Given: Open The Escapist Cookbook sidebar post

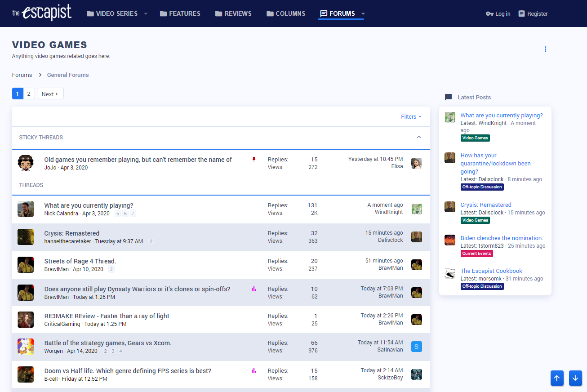Looking at the screenshot, I should [491, 271].
